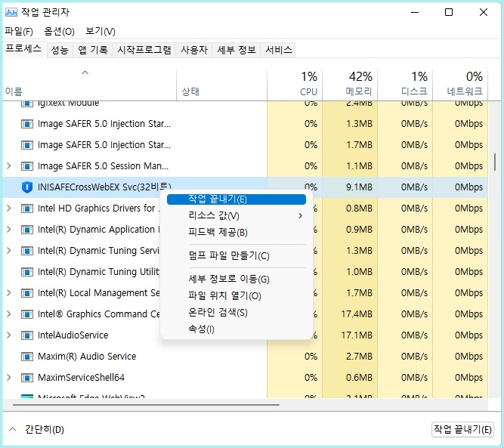Viewport: 504px width, 448px height.
Task: Select 파일 위치 열기(O) menu entry
Action: (237, 295)
